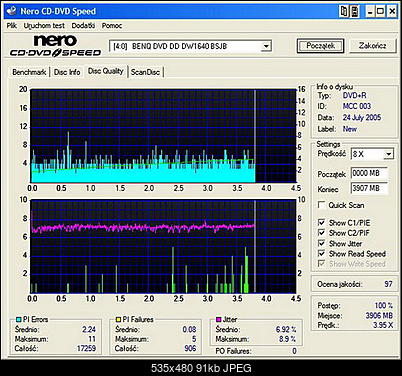This screenshot has height=376, width=402.
Task: Open the Uruchom test menu
Action: coord(44,26)
